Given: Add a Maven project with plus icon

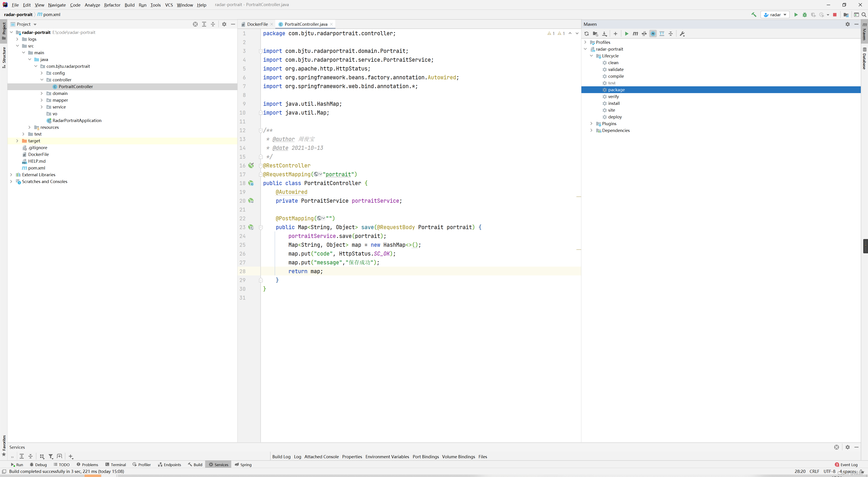Looking at the screenshot, I should coord(615,34).
